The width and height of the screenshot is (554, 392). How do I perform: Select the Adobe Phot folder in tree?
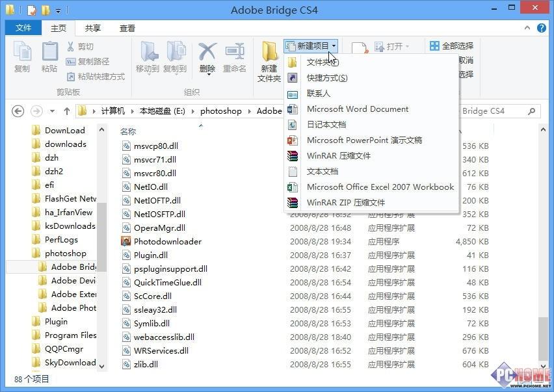[67, 307]
